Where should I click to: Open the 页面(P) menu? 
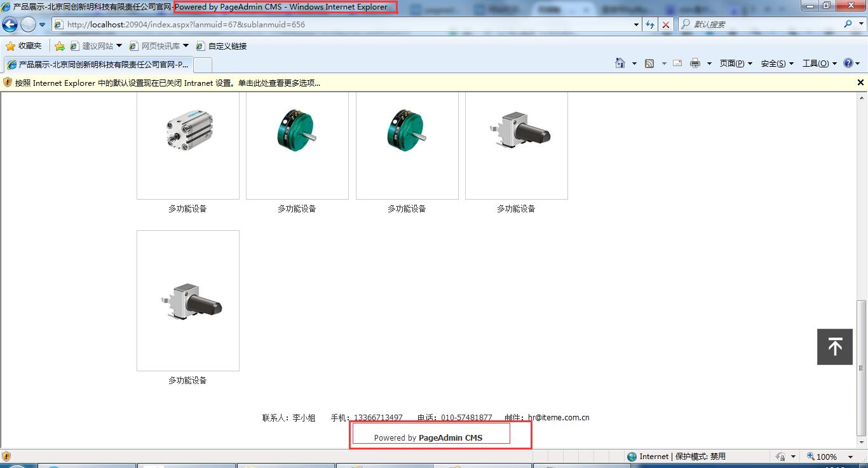(x=735, y=63)
